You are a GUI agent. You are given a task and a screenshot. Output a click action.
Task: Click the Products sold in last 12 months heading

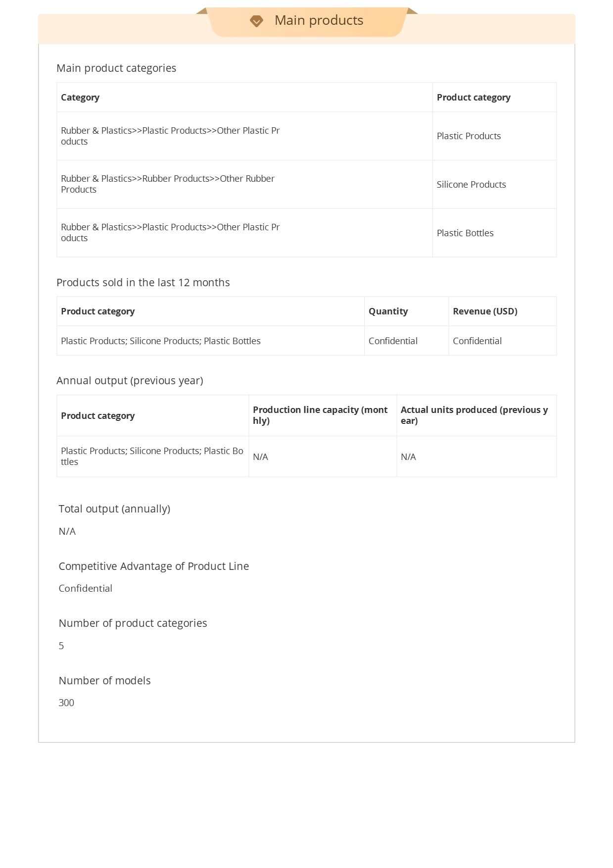click(143, 282)
